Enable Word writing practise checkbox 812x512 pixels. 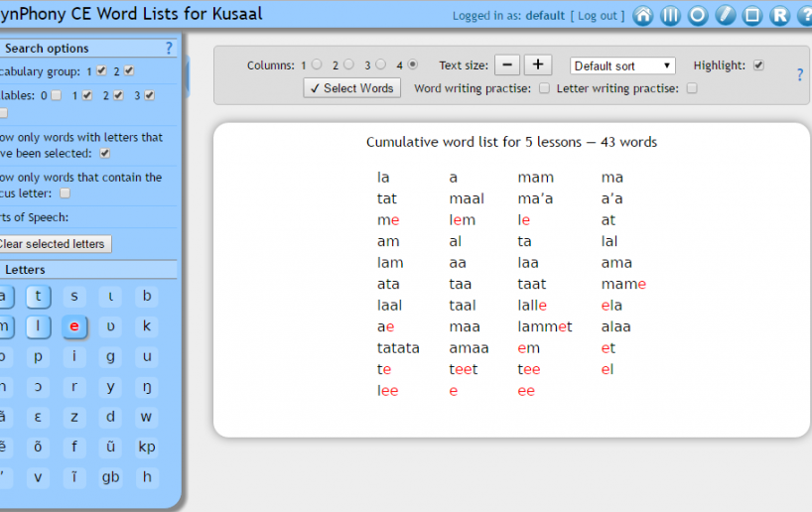pyautogui.click(x=544, y=88)
